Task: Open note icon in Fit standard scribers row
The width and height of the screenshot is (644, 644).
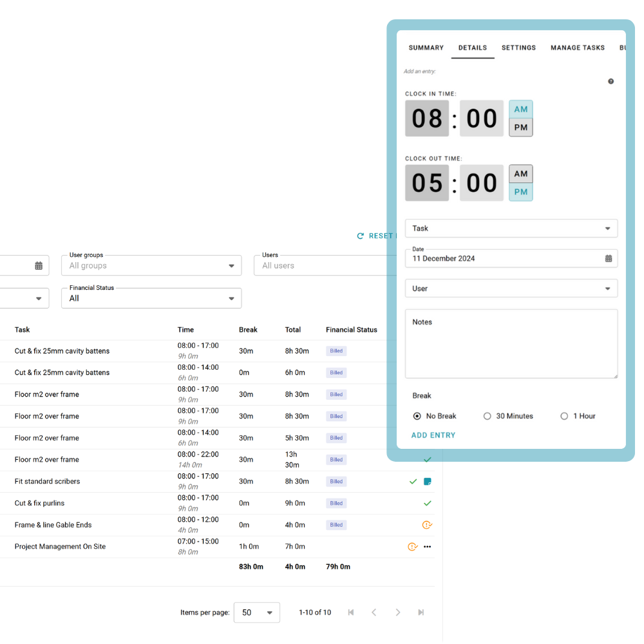Action: (x=428, y=481)
